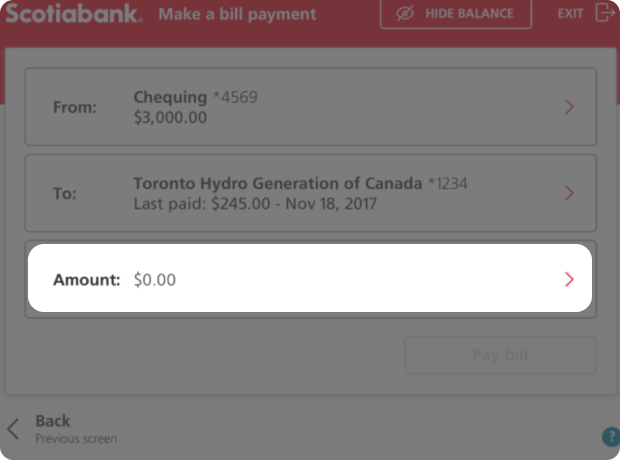The image size is (620, 460).
Task: Click the 'Amount:' label
Action: click(x=86, y=280)
